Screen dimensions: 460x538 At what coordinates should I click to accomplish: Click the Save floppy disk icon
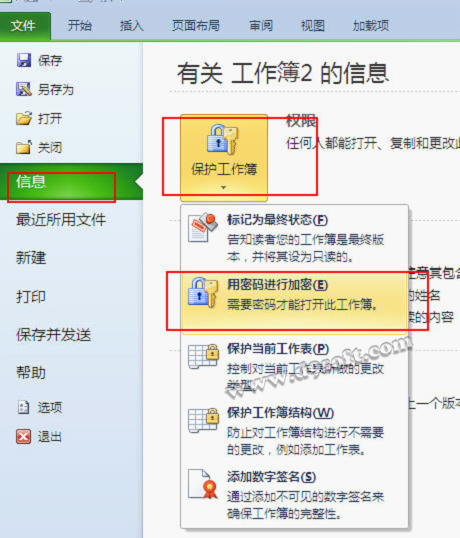tap(24, 60)
